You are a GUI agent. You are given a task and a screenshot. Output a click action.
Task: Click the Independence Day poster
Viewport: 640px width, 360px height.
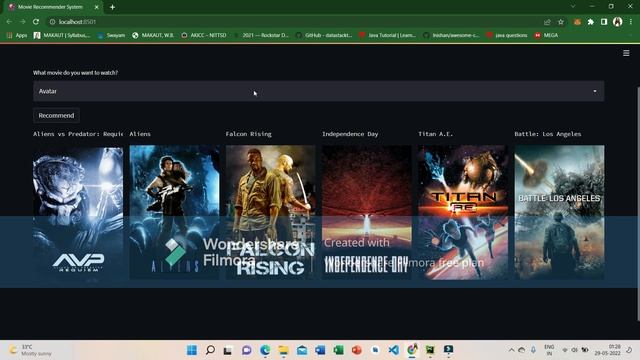pyautogui.click(x=367, y=213)
